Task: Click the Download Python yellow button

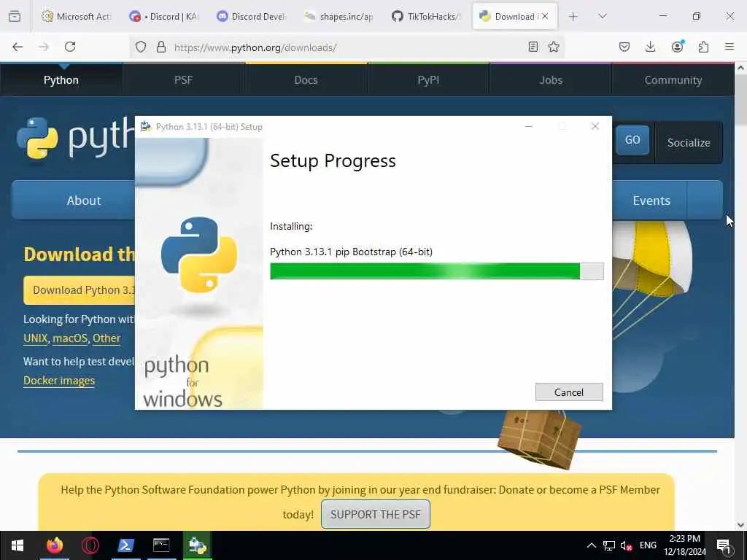Action: (80, 290)
